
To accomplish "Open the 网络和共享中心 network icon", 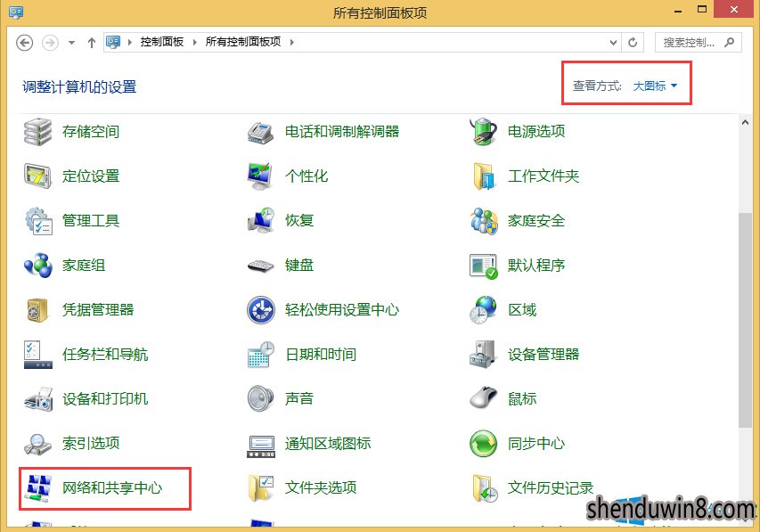I will click(x=37, y=488).
